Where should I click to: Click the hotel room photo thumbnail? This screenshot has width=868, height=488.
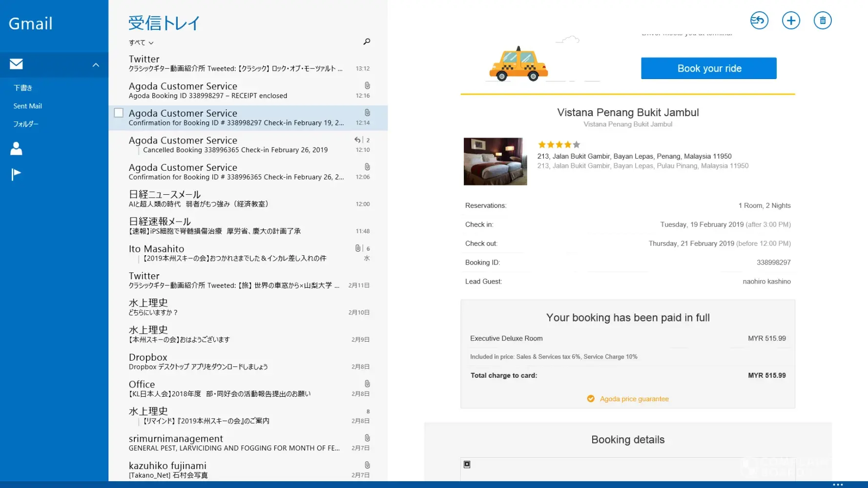(495, 162)
